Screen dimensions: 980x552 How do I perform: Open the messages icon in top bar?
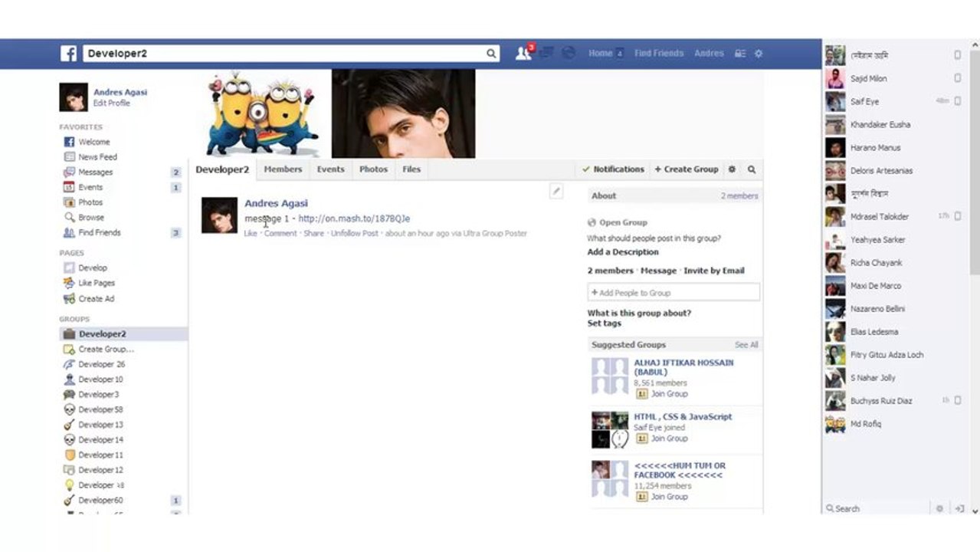(x=546, y=53)
